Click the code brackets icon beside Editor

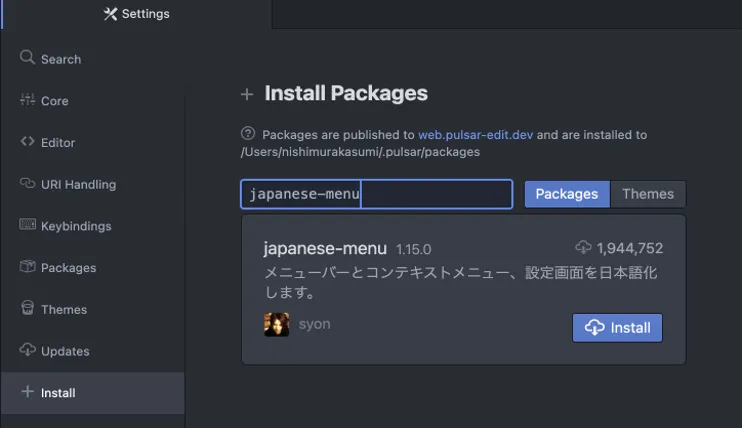click(x=27, y=141)
